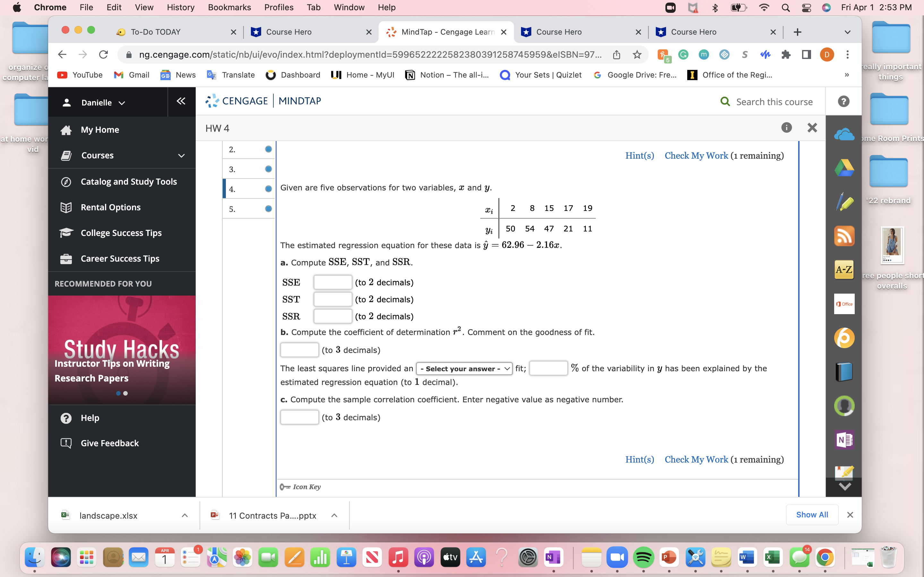Click 'Show All' in the downloads bar
Viewport: 924px width, 577px height.
point(812,515)
